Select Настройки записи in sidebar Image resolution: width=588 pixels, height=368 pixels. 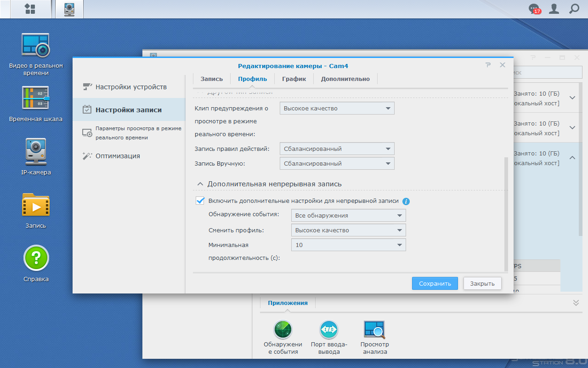[129, 110]
